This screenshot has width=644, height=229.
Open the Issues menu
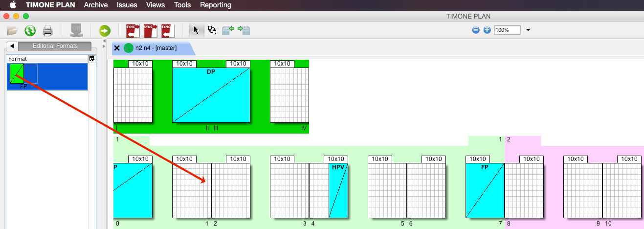127,5
